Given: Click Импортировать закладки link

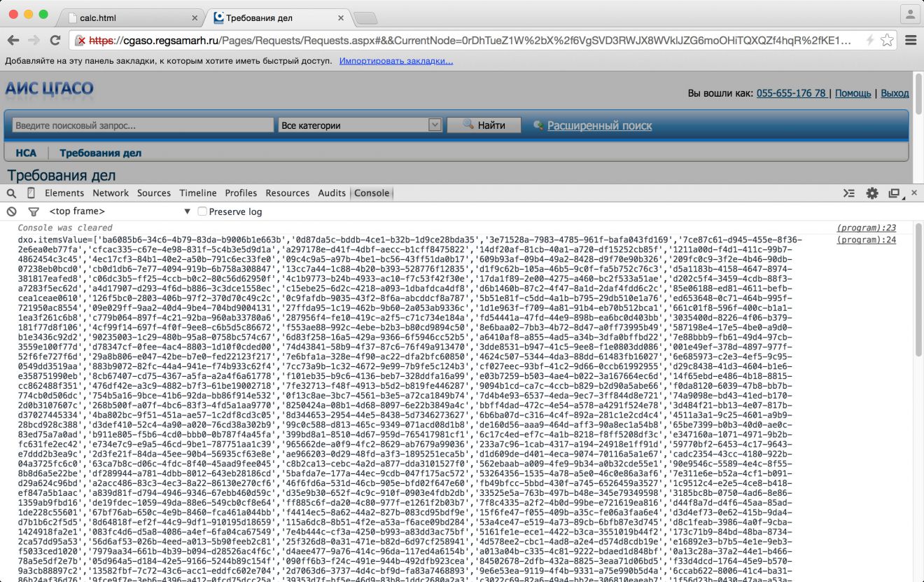Looking at the screenshot, I should pyautogui.click(x=396, y=61).
